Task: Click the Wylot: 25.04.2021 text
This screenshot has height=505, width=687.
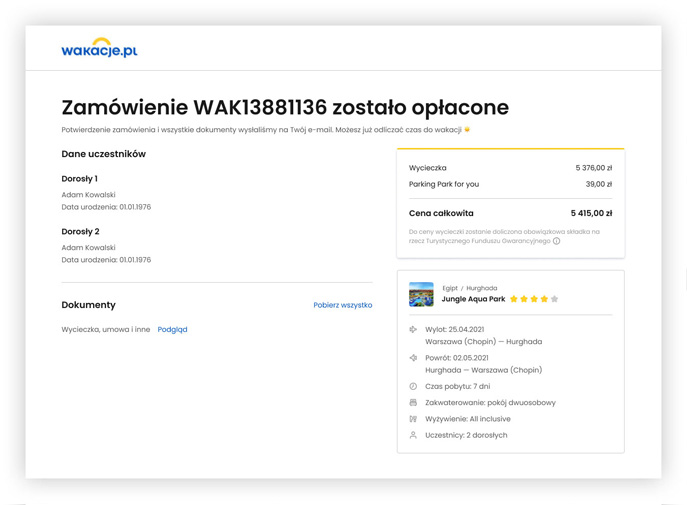Action: (x=454, y=329)
